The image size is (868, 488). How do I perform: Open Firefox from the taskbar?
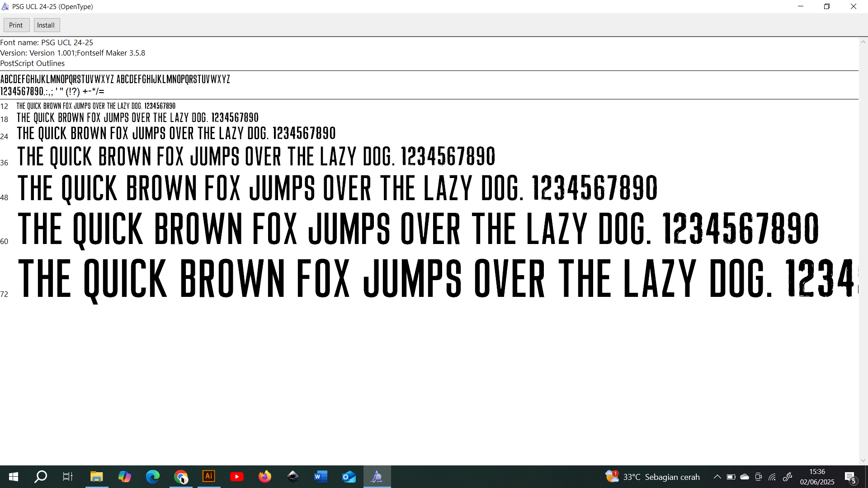pos(265,477)
